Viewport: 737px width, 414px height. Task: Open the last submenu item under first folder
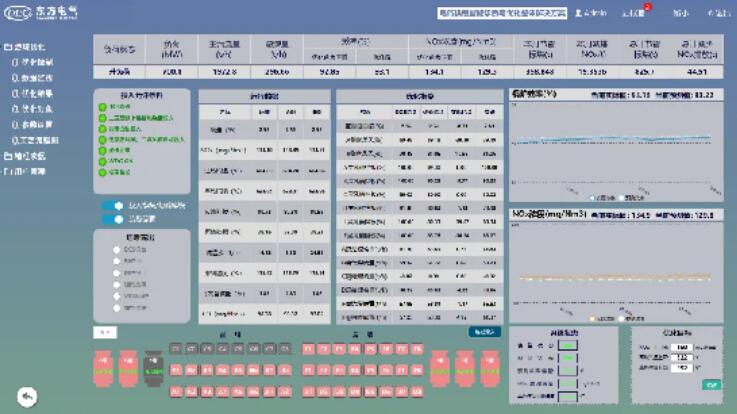pyautogui.click(x=40, y=141)
